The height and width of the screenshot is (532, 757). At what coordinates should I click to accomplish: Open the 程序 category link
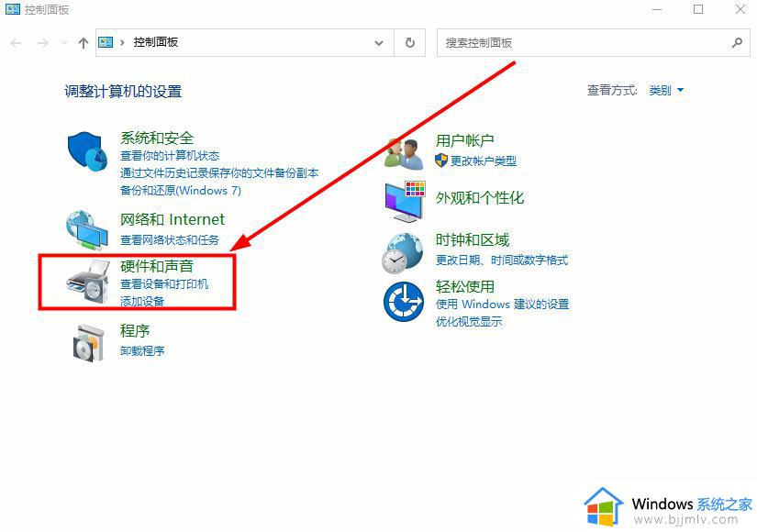135,331
